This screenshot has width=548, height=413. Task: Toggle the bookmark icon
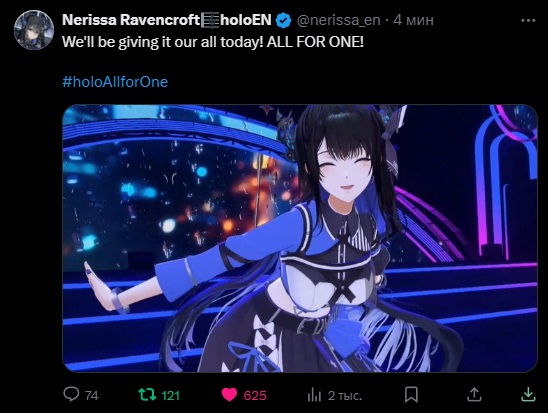411,395
